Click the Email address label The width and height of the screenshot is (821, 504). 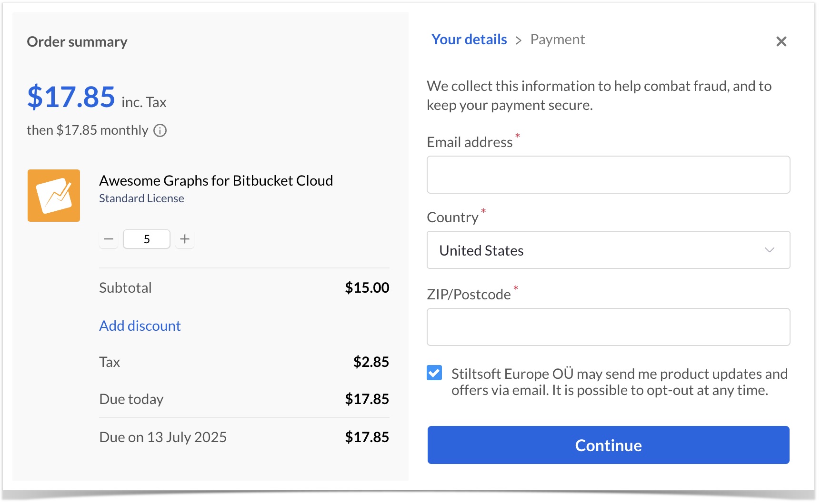tap(470, 142)
